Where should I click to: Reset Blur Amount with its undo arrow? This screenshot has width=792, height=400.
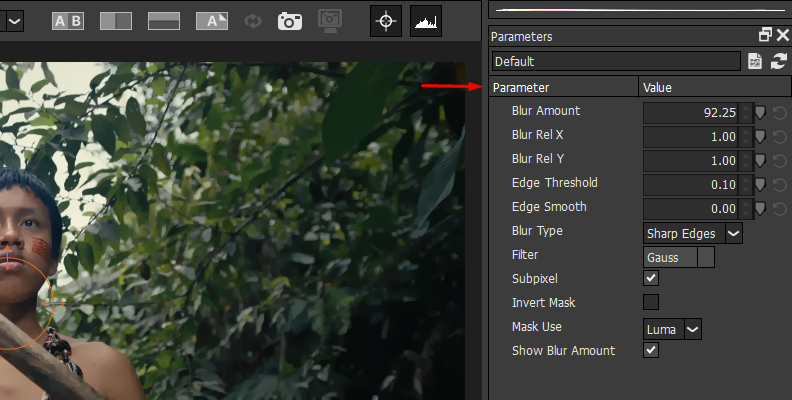point(780,113)
